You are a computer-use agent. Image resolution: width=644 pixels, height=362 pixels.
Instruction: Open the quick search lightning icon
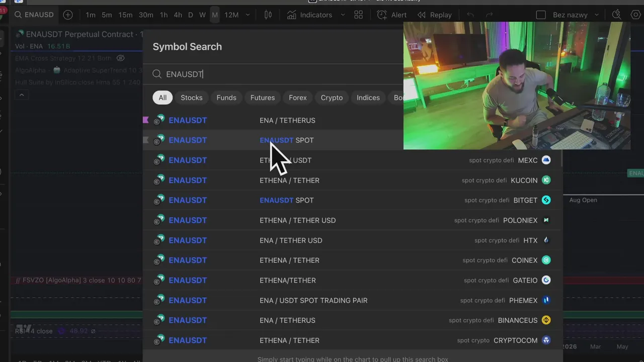(617, 15)
